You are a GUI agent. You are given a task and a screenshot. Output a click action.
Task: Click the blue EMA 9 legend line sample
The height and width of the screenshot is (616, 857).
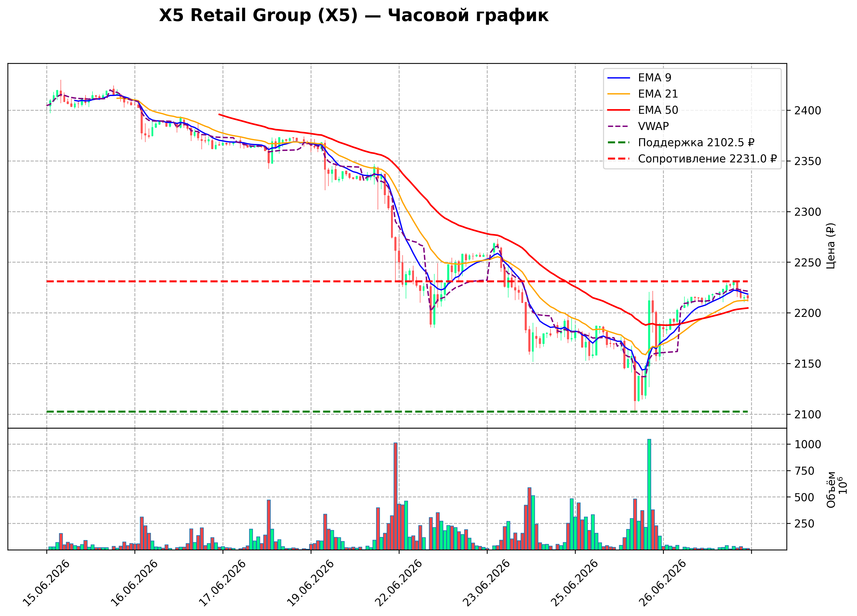click(618, 78)
